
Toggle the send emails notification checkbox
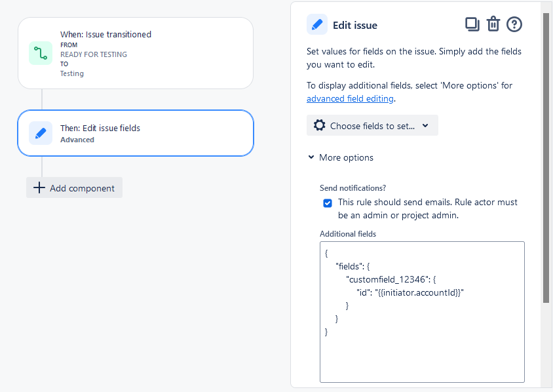pos(328,203)
